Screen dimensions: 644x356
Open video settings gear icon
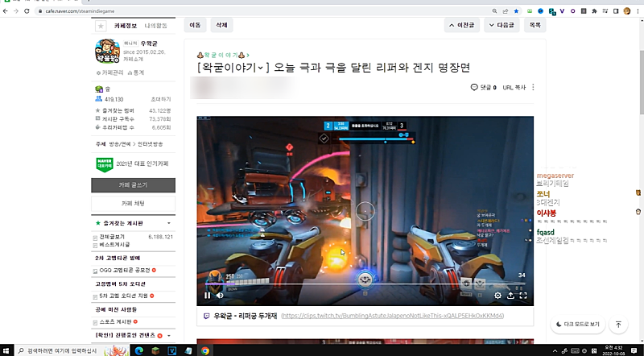pyautogui.click(x=497, y=296)
